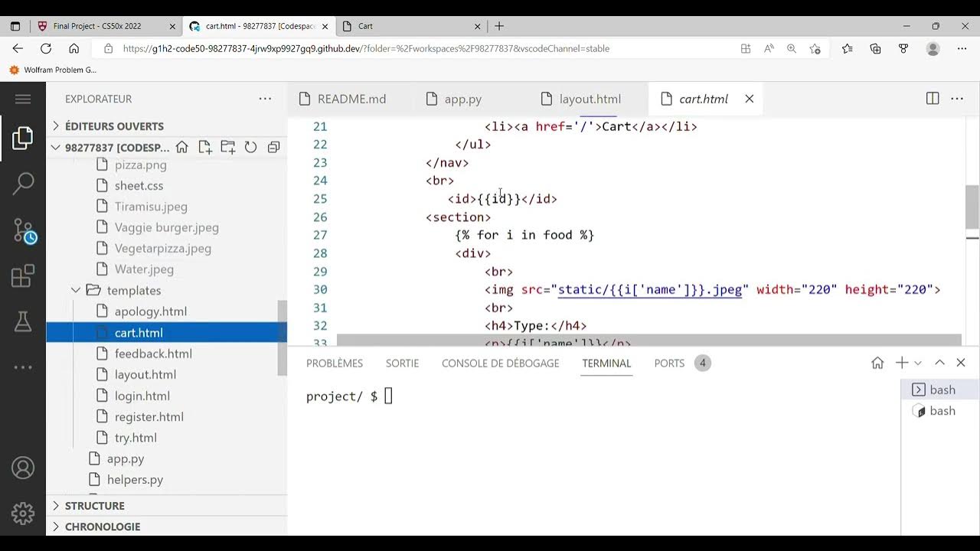This screenshot has width=980, height=551.
Task: Open the Wolfram Problem G... bookmark
Action: [x=52, y=70]
